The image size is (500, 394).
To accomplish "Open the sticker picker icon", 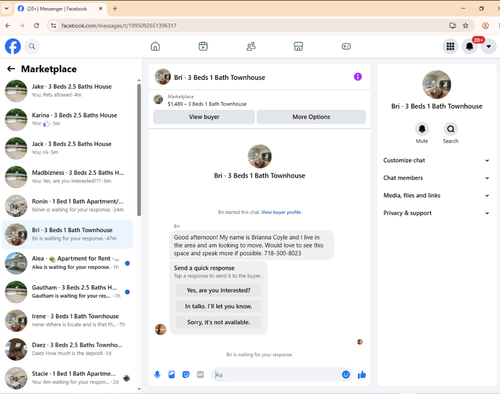I will point(186,375).
